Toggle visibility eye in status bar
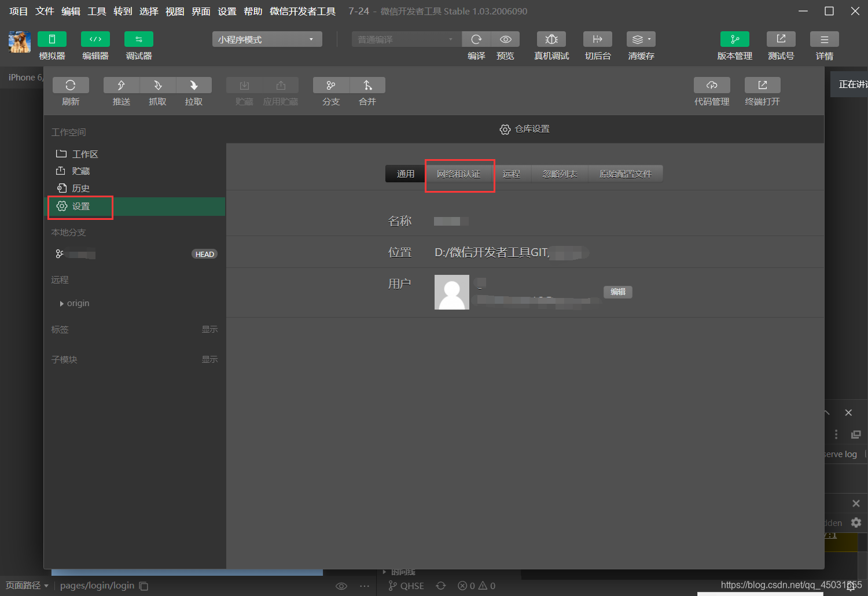Screen dimensions: 868x596 pyautogui.click(x=341, y=586)
